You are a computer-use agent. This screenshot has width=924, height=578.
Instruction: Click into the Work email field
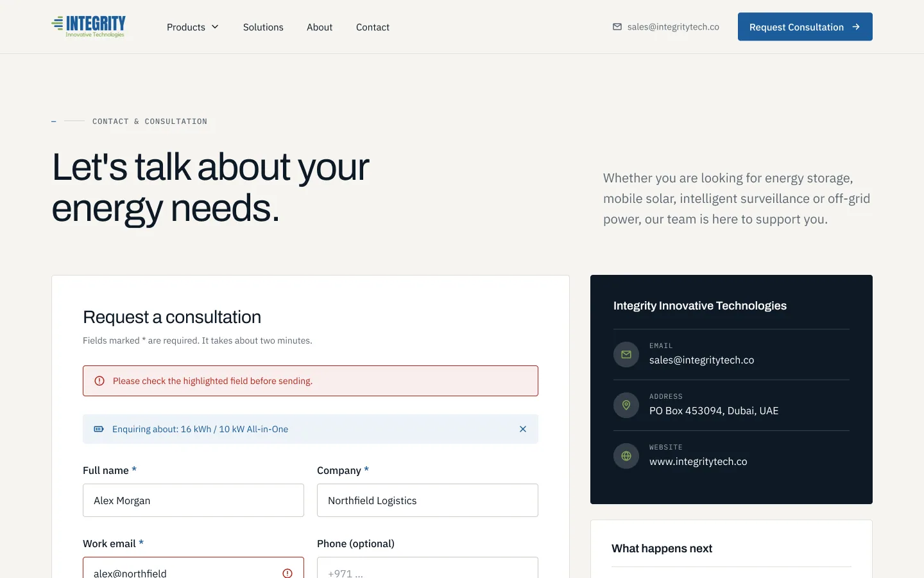pos(193,568)
